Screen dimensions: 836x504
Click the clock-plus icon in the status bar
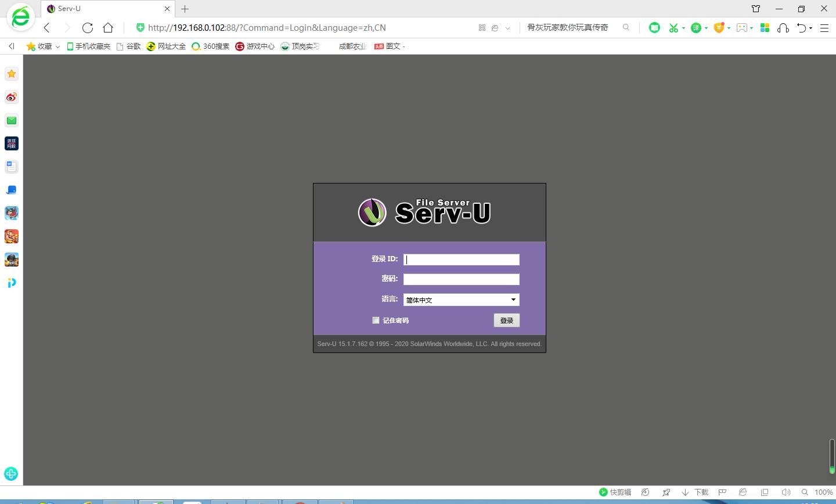[x=645, y=492]
